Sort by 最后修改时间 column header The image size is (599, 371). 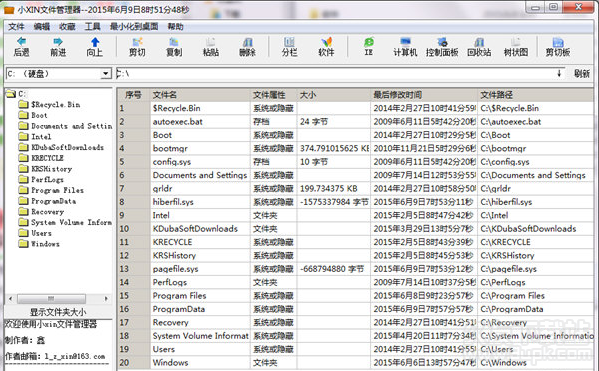click(x=424, y=95)
